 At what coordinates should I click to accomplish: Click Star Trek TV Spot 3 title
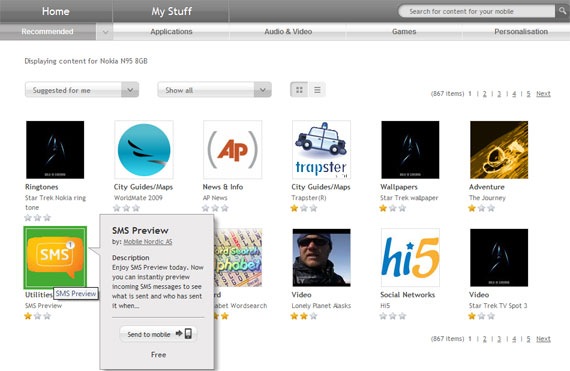coord(498,306)
